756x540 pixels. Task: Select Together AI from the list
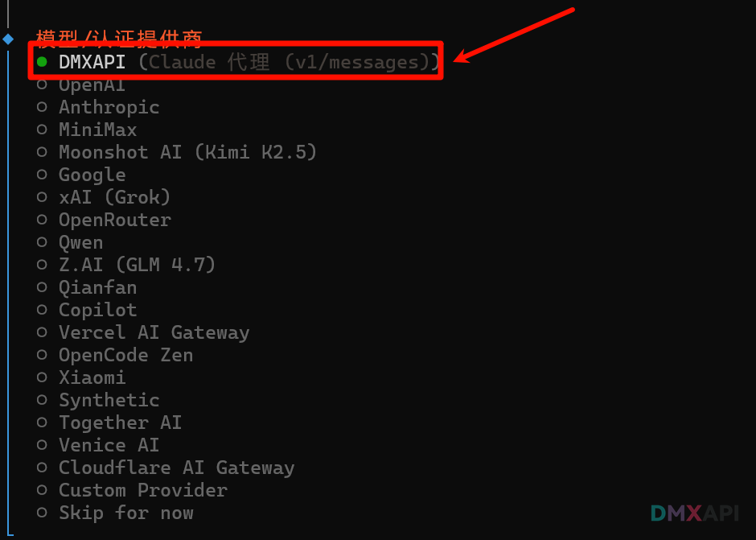coord(120,423)
